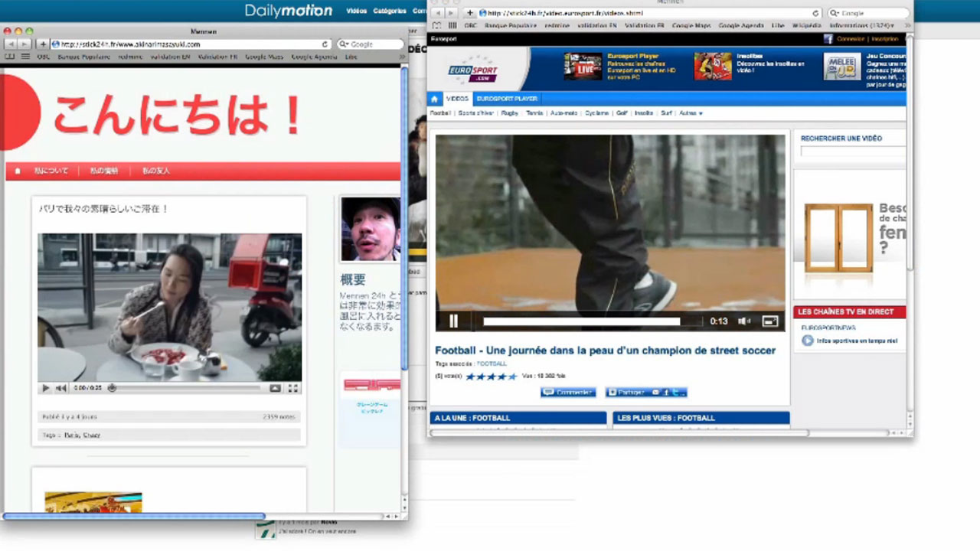Go forward in the right Safari window
Viewport: 980px width, 551px height.
pos(451,13)
